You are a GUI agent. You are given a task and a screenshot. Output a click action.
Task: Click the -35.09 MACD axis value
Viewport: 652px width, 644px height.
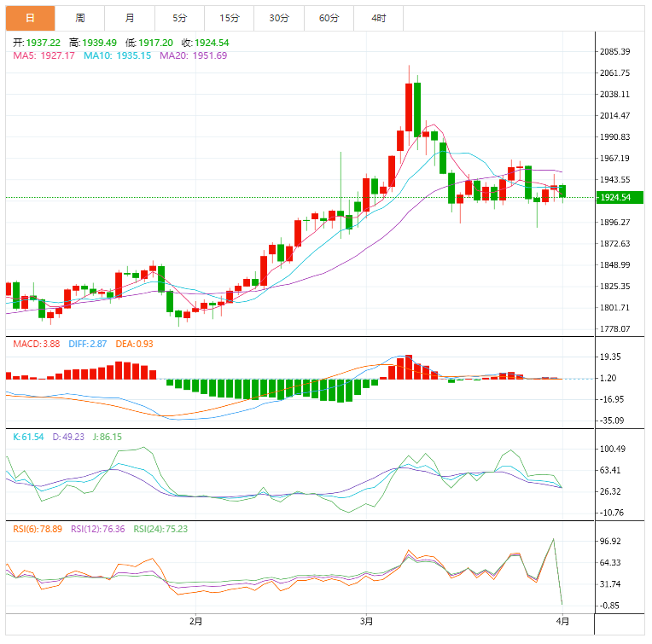pyautogui.click(x=612, y=421)
